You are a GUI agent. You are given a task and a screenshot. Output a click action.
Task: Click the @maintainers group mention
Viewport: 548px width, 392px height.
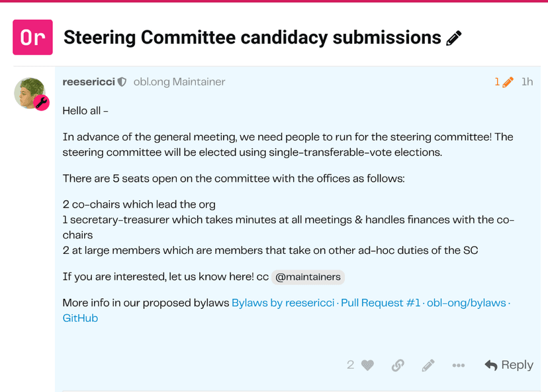(308, 277)
